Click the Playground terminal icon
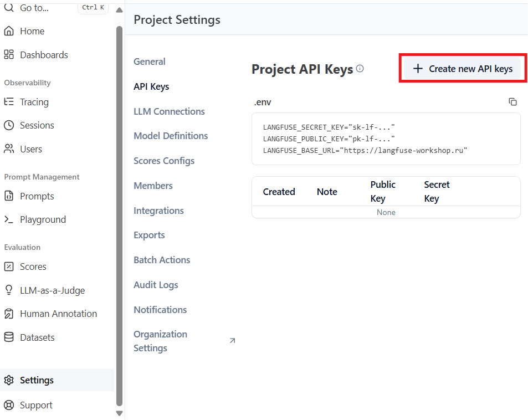The width and height of the screenshot is (528, 420). [9, 219]
